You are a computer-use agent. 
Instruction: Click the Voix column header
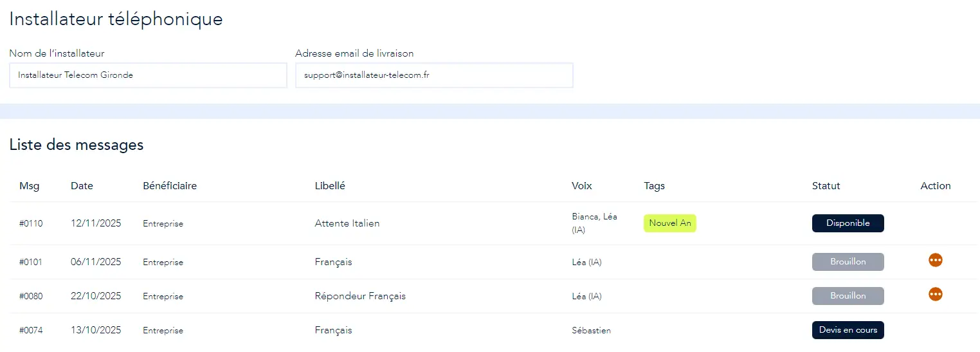(581, 186)
